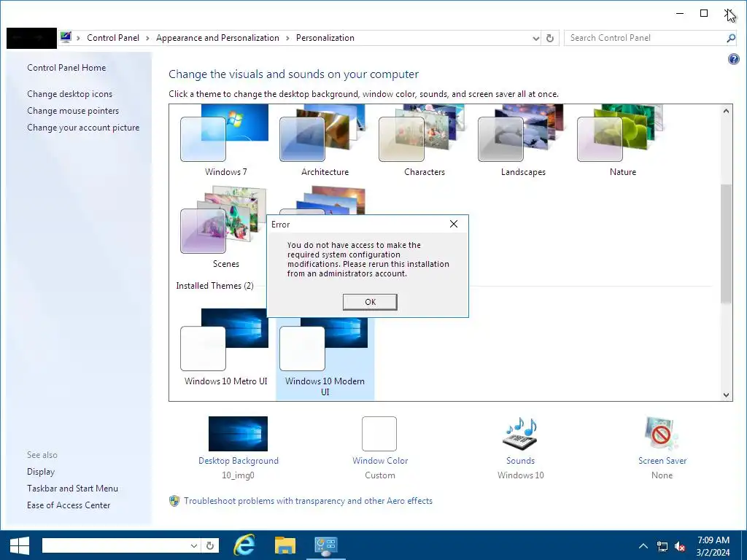Viewport: 747px width, 560px height.
Task: Refresh the Control Panel address bar
Action: (x=550, y=38)
